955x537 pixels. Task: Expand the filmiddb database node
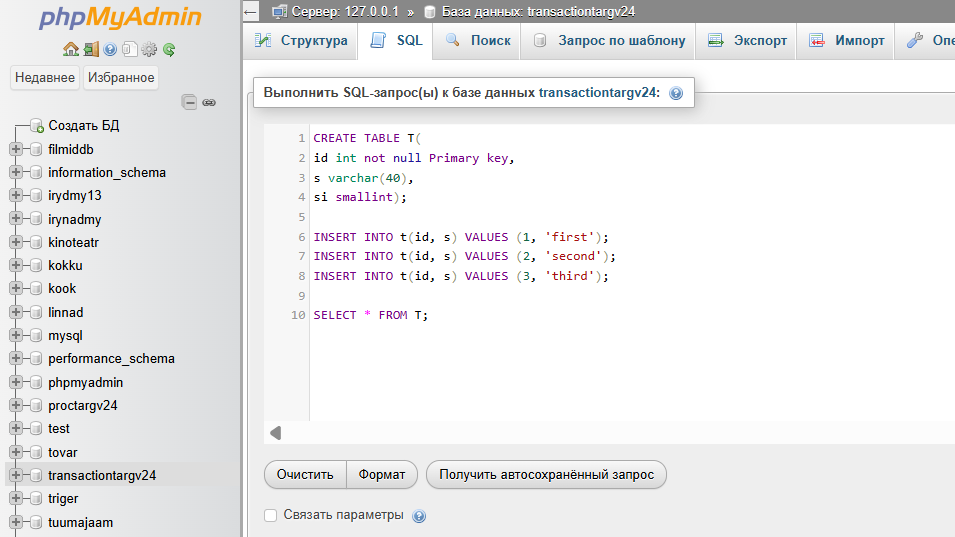point(16,149)
